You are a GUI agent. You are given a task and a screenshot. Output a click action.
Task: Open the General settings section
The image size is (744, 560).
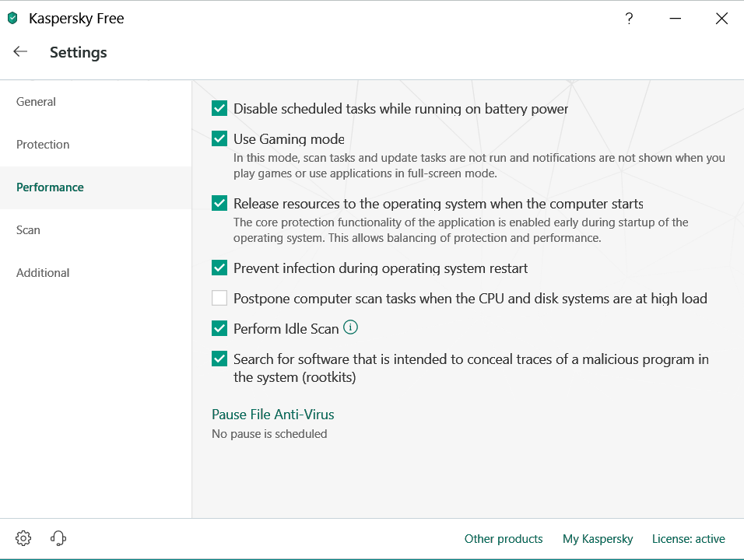pos(36,102)
